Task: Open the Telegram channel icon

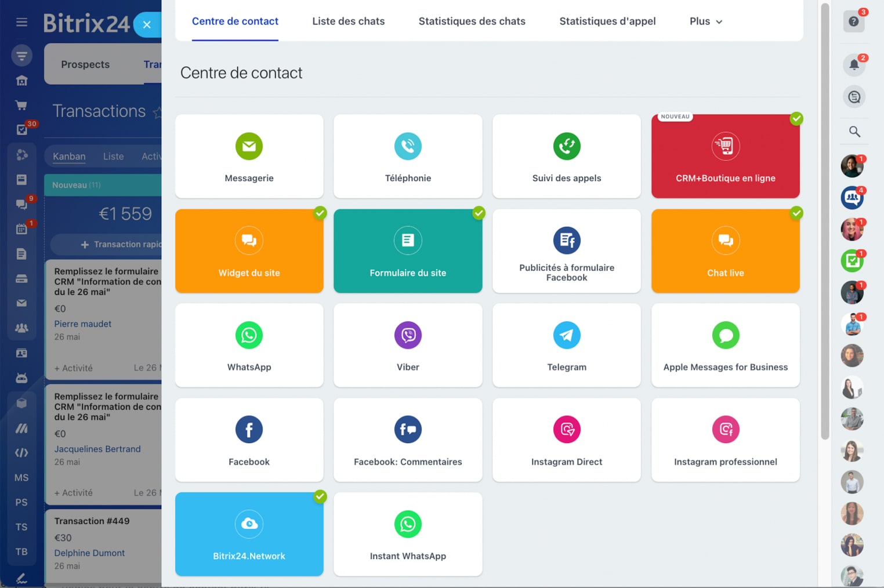Action: coord(567,335)
